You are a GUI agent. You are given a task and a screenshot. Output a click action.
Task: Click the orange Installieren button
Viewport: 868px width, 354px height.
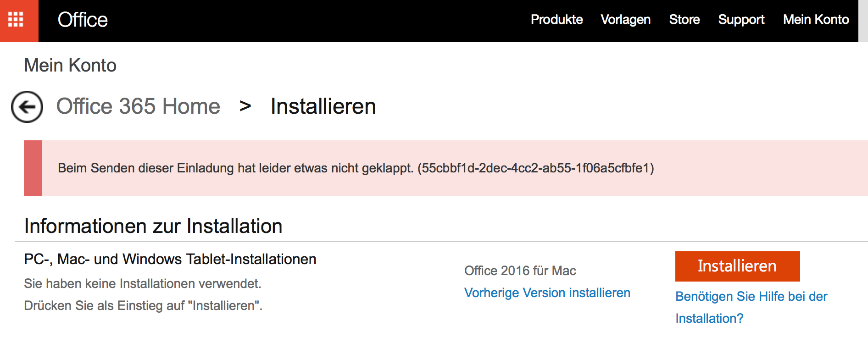pos(737,266)
